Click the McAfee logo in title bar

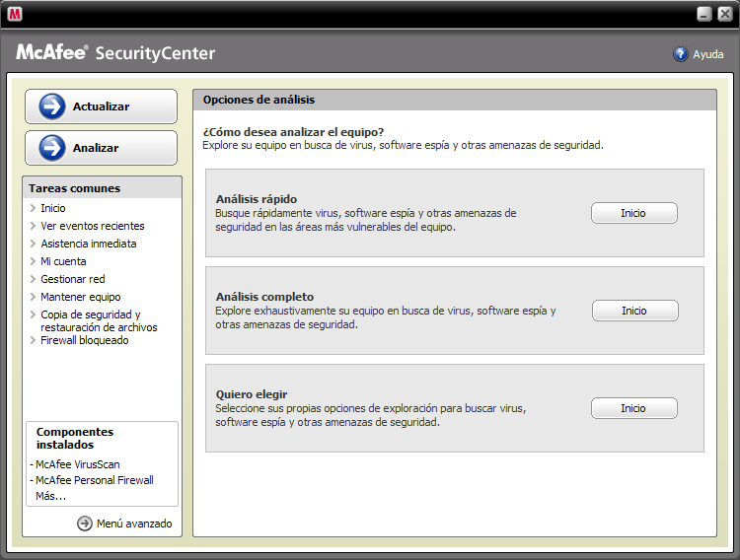click(x=15, y=14)
